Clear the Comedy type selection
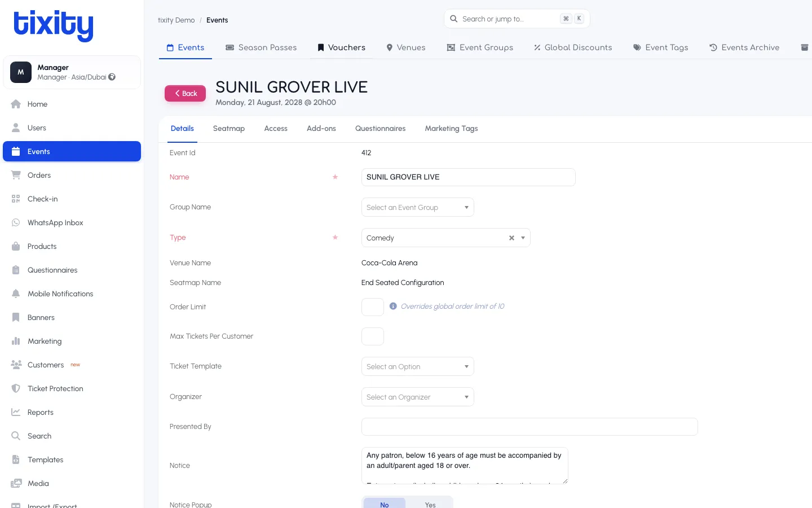This screenshot has width=812, height=508. tap(511, 238)
